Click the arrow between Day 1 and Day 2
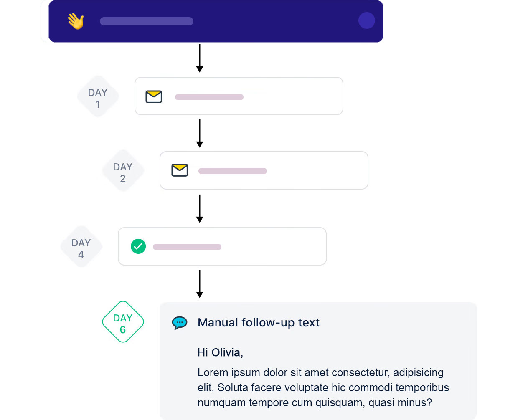The width and height of the screenshot is (518, 420). (200, 134)
